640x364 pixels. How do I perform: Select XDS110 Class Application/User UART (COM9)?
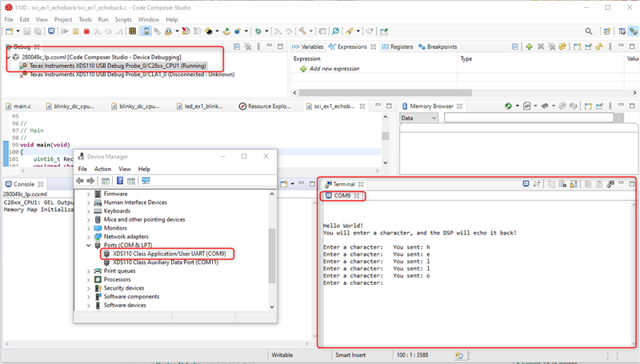click(x=170, y=254)
